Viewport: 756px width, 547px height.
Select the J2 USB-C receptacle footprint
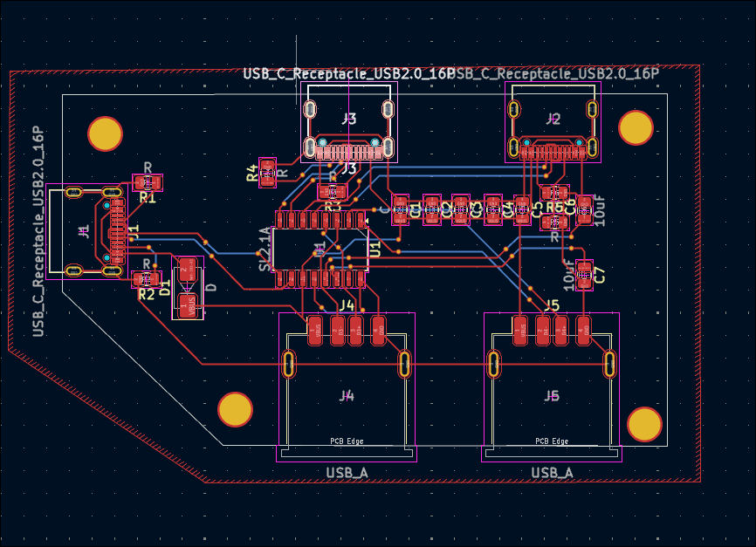click(x=553, y=128)
